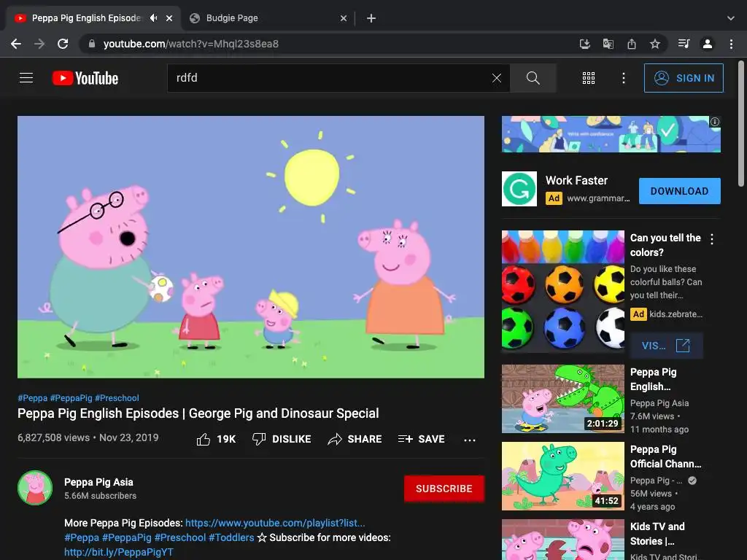Open the #Peppa hashtag above title
747x560 pixels.
point(32,398)
